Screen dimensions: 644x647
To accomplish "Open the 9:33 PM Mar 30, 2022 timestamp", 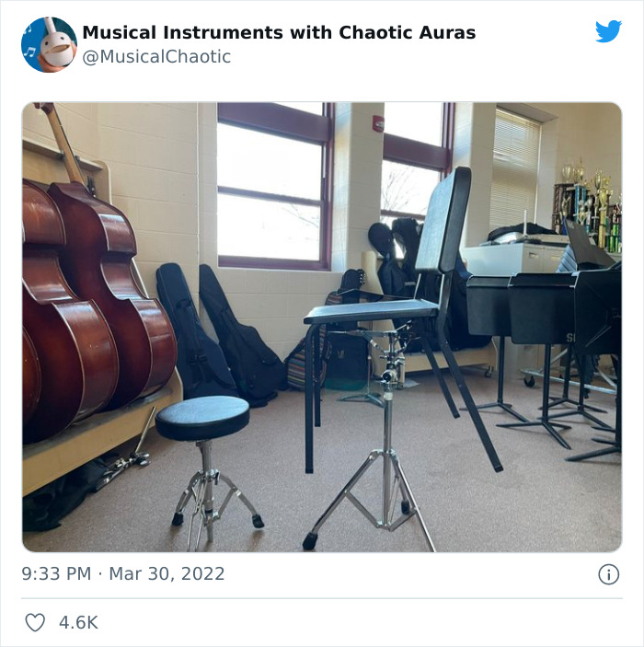I will click(x=123, y=573).
